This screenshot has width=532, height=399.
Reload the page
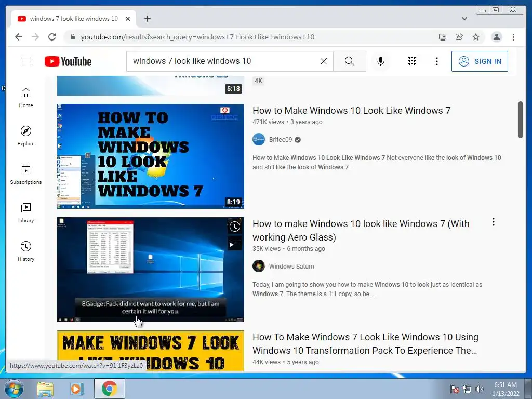click(52, 37)
